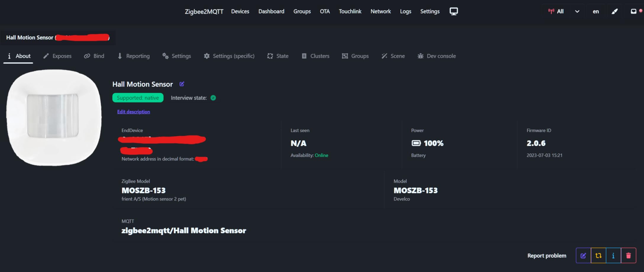Open the Bind tab
The image size is (644, 272).
tap(94, 56)
